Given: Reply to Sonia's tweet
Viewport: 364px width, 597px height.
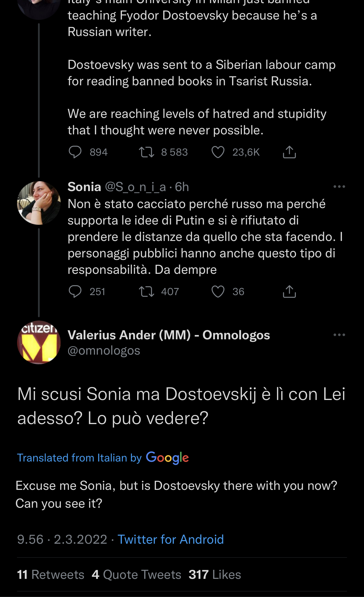Looking at the screenshot, I should point(75,291).
